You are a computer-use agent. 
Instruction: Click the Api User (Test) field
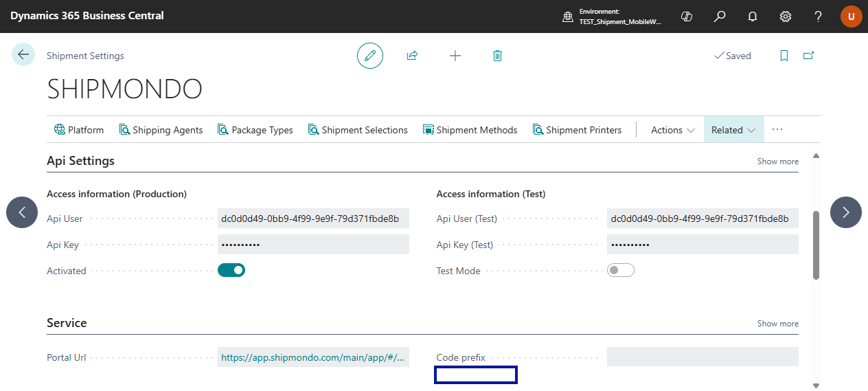tap(703, 219)
